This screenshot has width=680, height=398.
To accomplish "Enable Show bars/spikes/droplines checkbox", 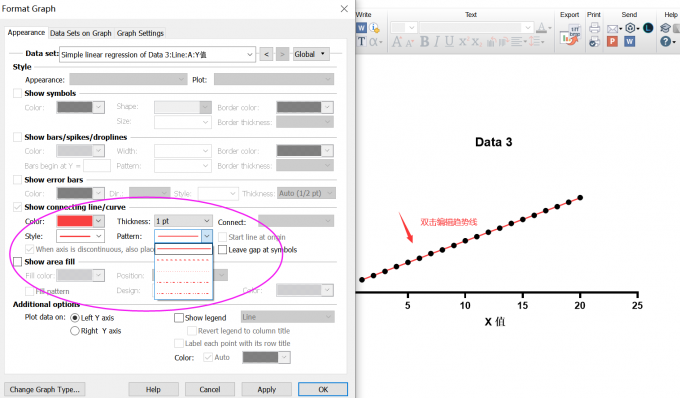I will tap(17, 137).
